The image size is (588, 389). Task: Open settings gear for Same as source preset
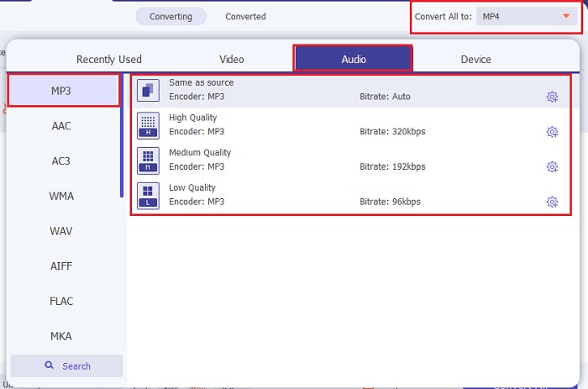click(x=552, y=97)
